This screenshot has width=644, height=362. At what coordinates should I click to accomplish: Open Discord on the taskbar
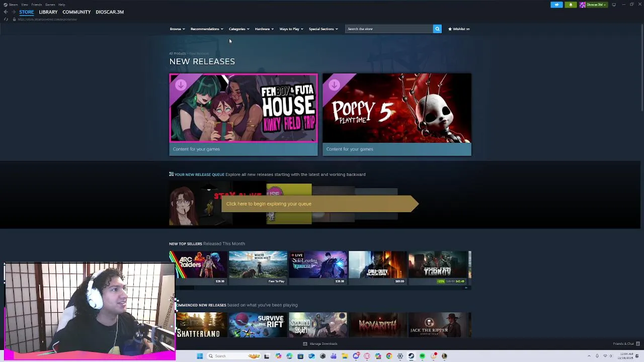click(x=356, y=356)
